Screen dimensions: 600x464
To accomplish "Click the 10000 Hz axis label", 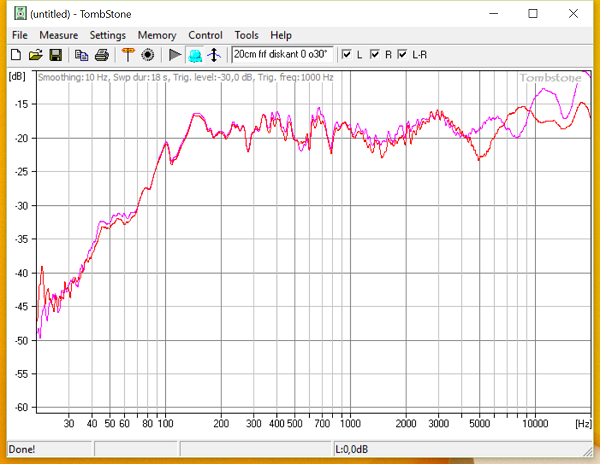I will pyautogui.click(x=535, y=423).
